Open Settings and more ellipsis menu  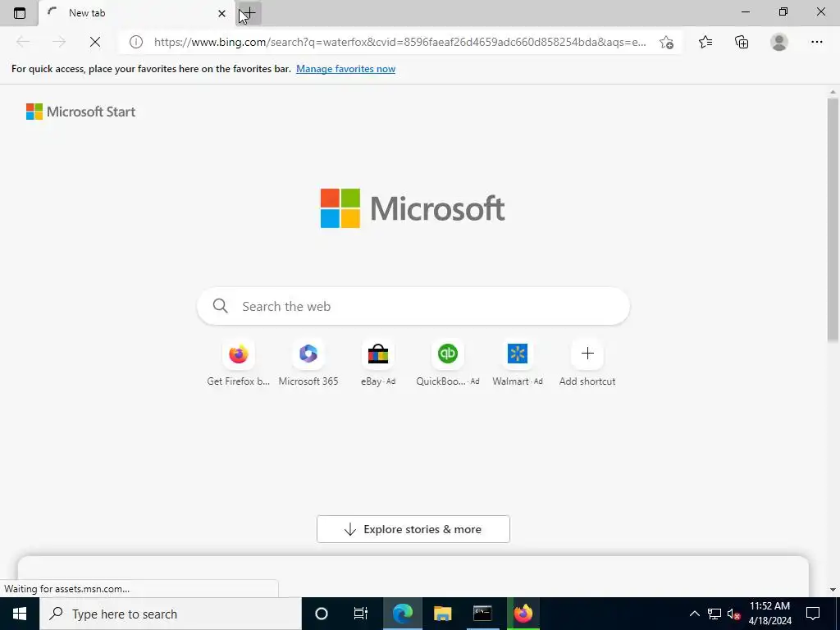pyautogui.click(x=816, y=42)
